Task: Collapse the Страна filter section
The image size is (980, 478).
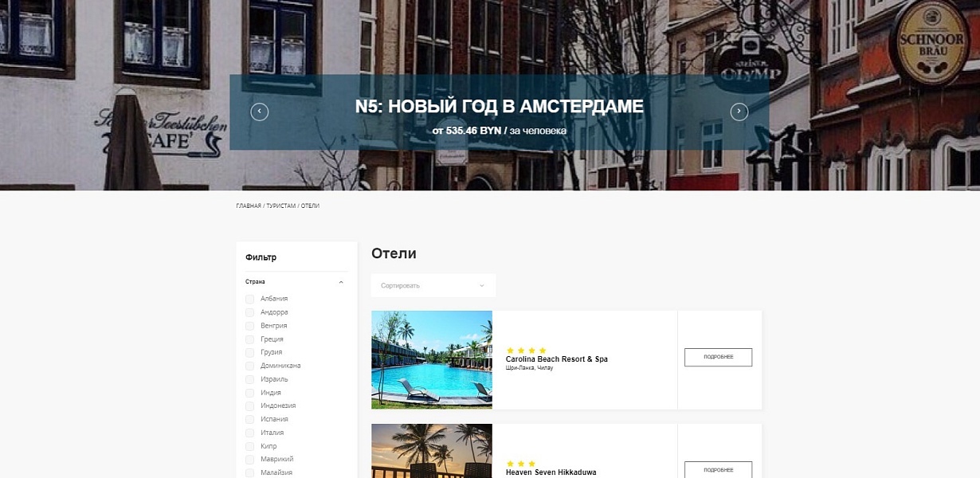Action: (341, 282)
